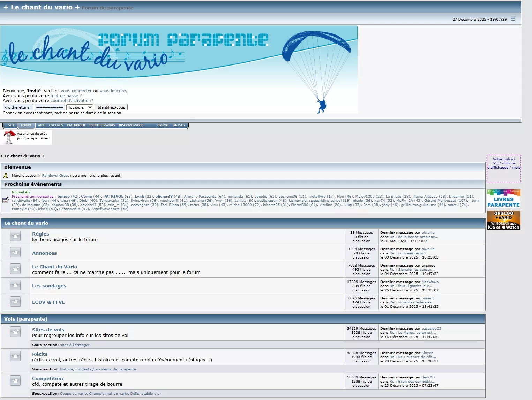Select the CALENDRIER menu item
The width and height of the screenshot is (532, 400).
coord(76,125)
